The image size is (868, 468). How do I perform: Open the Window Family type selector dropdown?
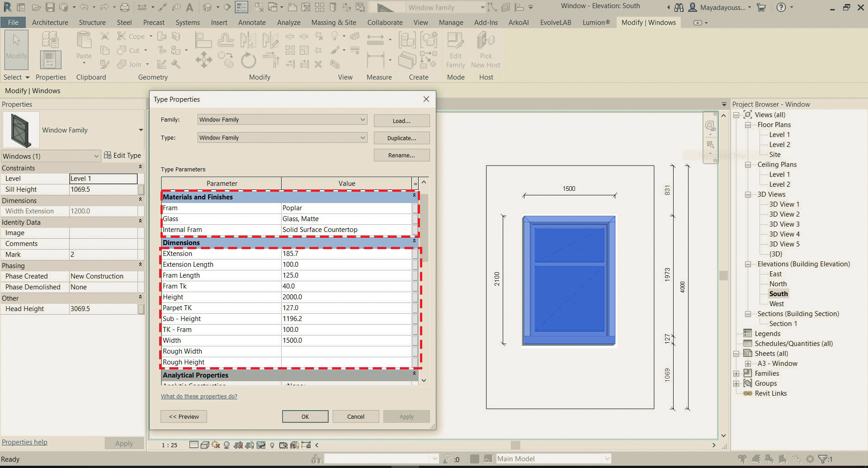[x=141, y=130]
